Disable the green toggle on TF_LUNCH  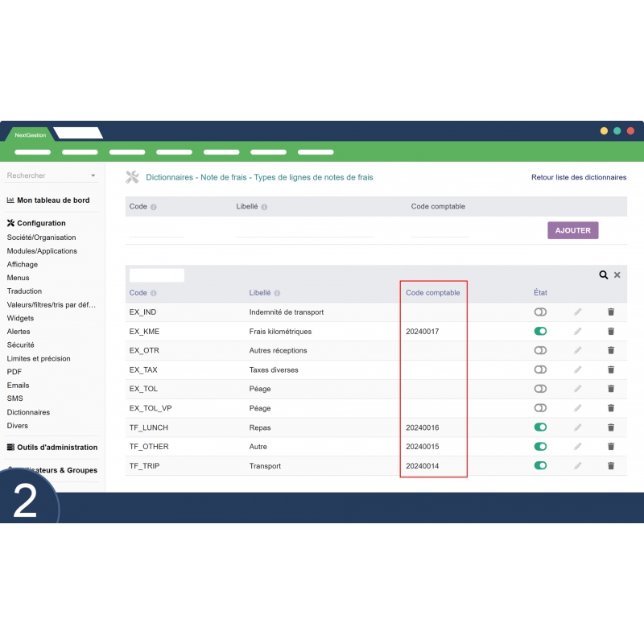click(x=541, y=427)
